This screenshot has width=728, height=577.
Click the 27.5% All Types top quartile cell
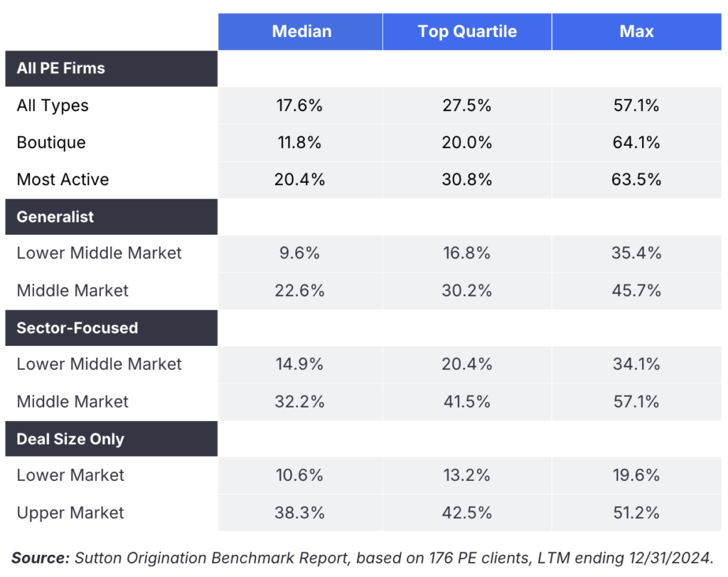click(466, 105)
